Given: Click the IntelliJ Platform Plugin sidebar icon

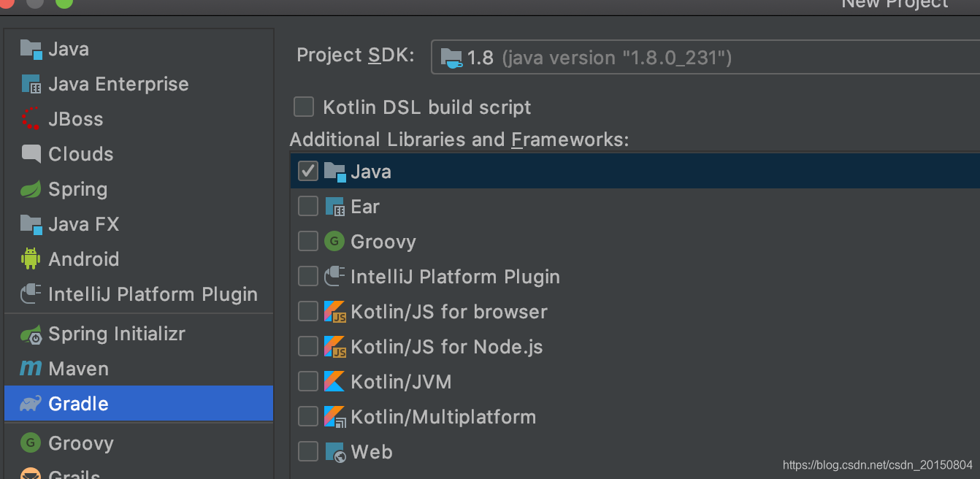Looking at the screenshot, I should (31, 294).
